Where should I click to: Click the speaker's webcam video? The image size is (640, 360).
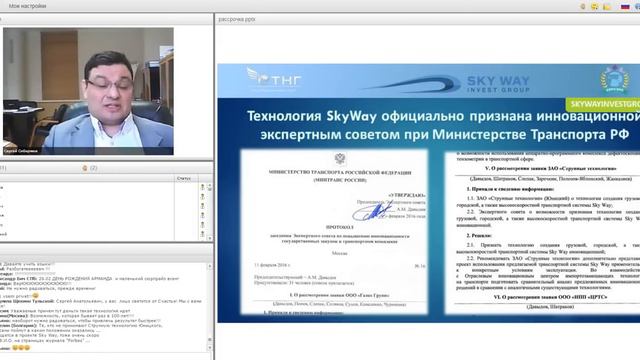point(88,91)
